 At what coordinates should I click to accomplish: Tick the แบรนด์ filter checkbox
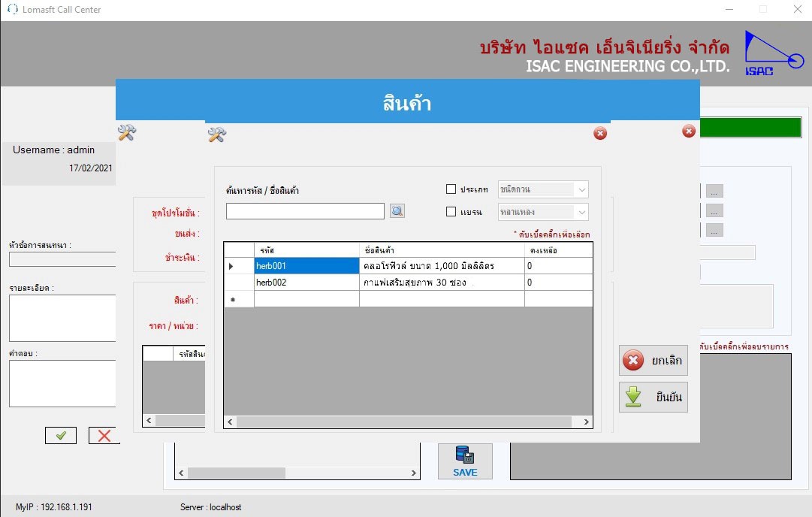coord(451,212)
